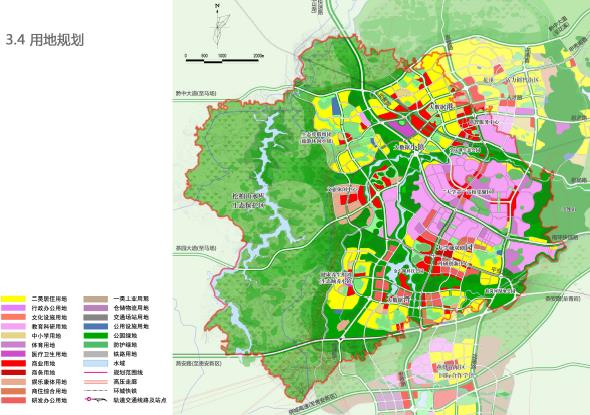
Task: Click the 医疗卫生用地 legend label
Action: click(x=49, y=354)
